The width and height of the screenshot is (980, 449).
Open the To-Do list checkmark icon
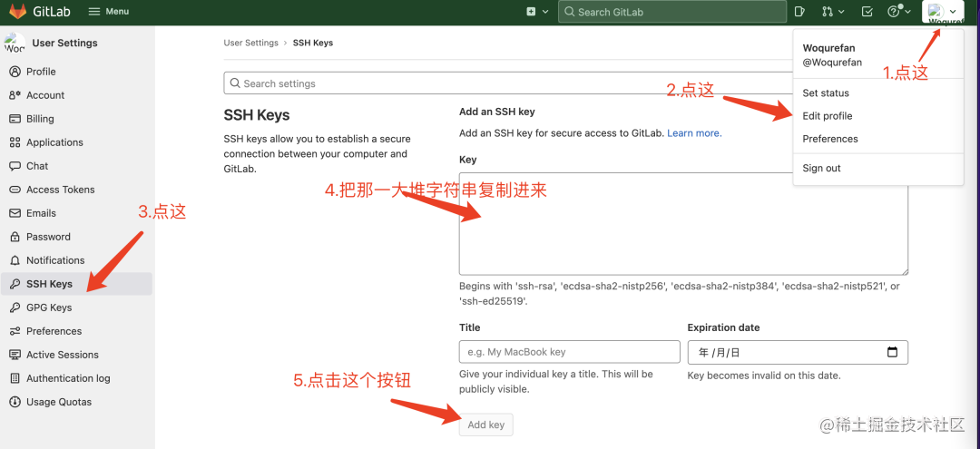click(867, 11)
